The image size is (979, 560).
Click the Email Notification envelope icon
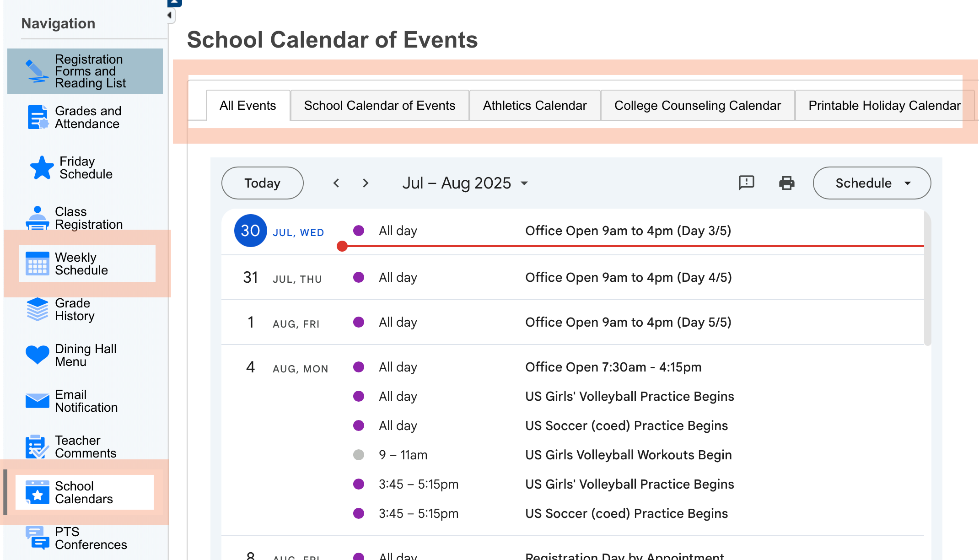coord(37,400)
